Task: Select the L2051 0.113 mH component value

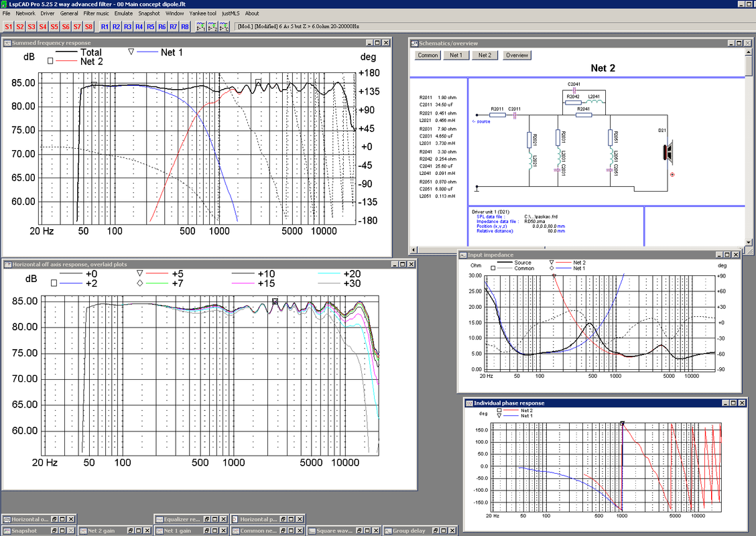Action: pyautogui.click(x=437, y=196)
